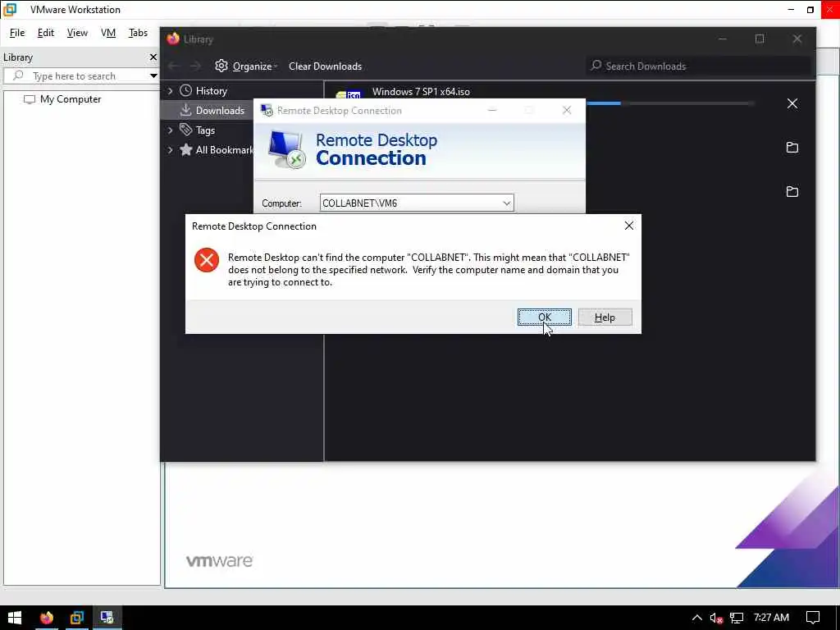The width and height of the screenshot is (840, 630).
Task: Select All Bookmarks in the sidebar
Action: click(x=223, y=150)
